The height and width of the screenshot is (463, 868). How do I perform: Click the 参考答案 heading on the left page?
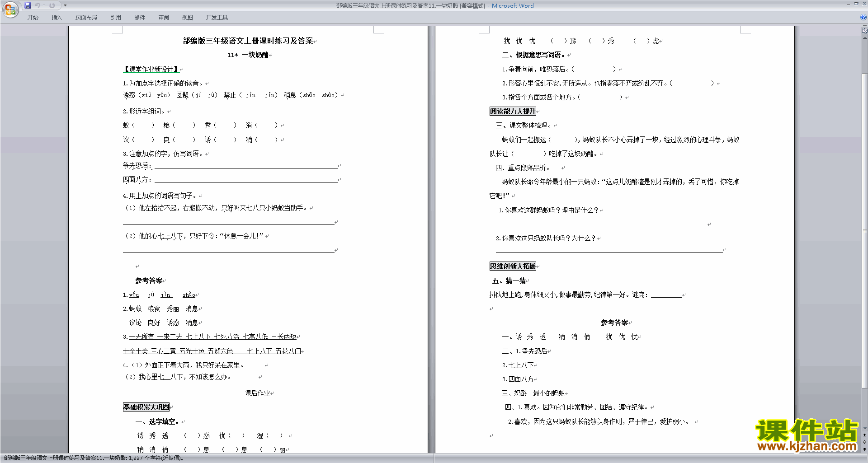point(149,281)
